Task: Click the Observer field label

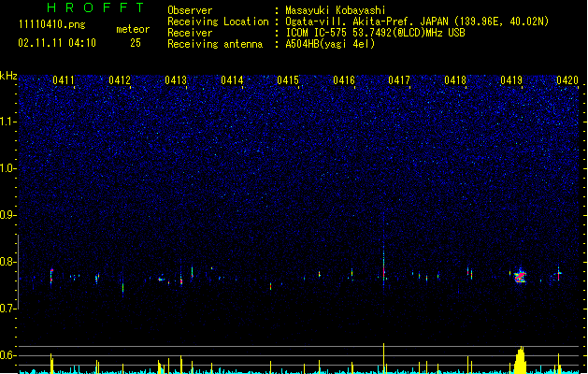Action: coord(190,10)
